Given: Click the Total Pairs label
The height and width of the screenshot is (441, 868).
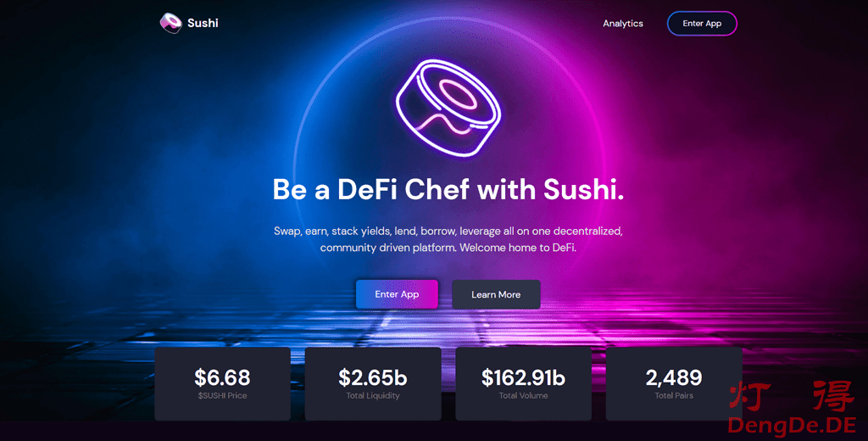Looking at the screenshot, I should [x=674, y=395].
